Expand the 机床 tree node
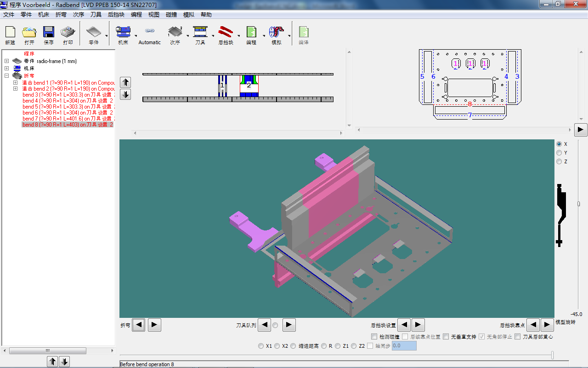This screenshot has width=588, height=368. coord(6,68)
